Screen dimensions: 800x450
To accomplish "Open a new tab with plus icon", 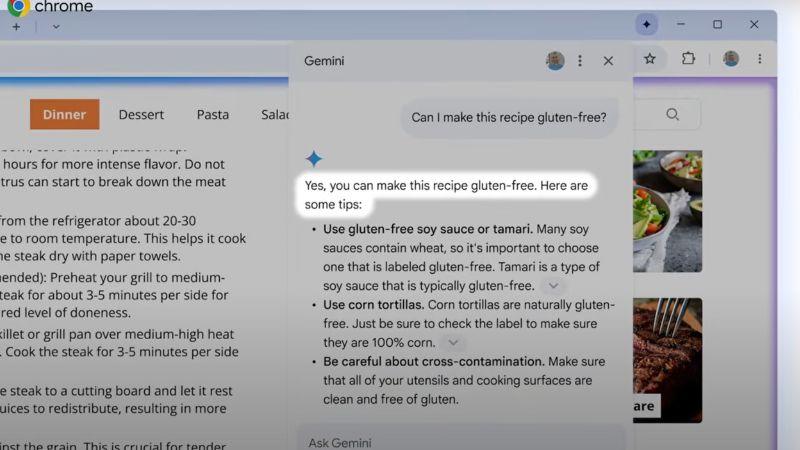I will click(x=16, y=27).
